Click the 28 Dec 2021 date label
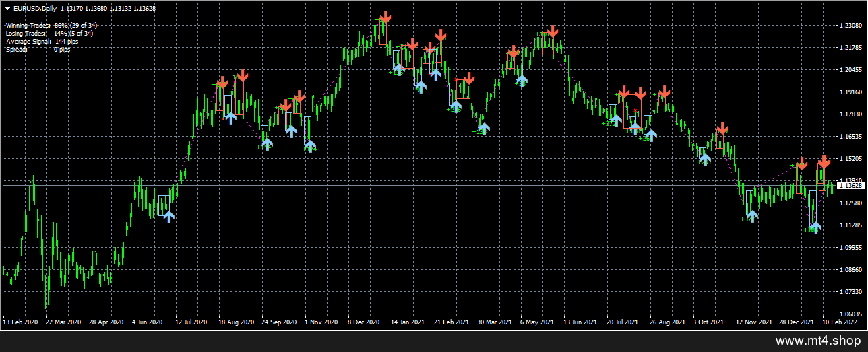This screenshot has width=868, height=352. [x=797, y=322]
